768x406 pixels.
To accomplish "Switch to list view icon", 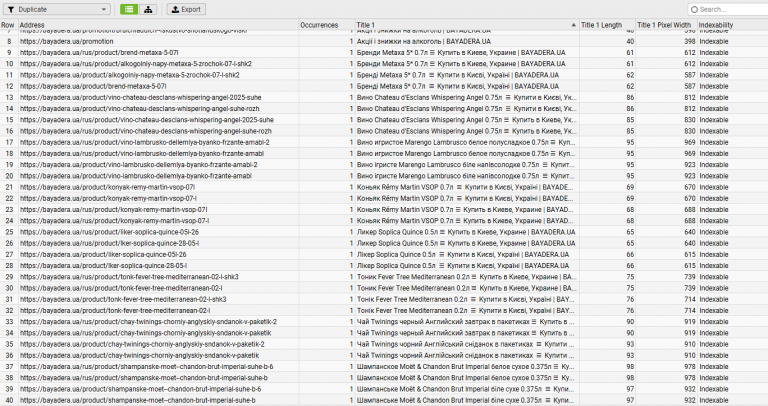I will 129,9.
